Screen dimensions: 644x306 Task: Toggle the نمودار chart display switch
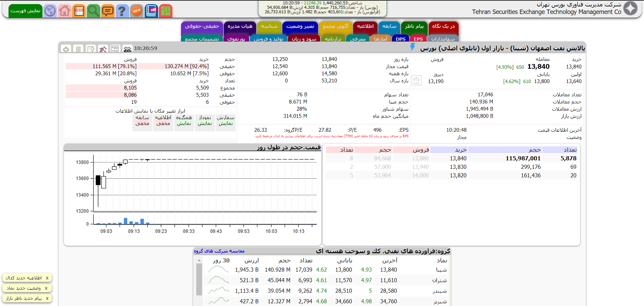click(205, 121)
